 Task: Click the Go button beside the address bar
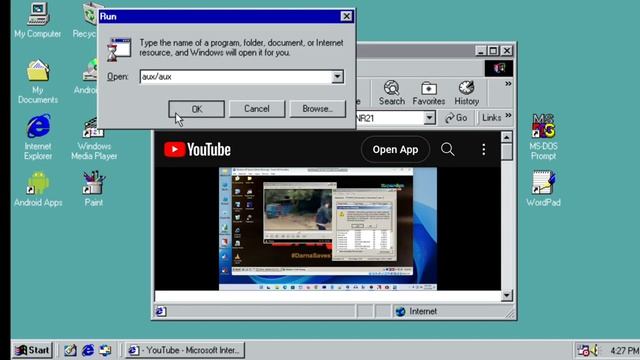coord(456,118)
